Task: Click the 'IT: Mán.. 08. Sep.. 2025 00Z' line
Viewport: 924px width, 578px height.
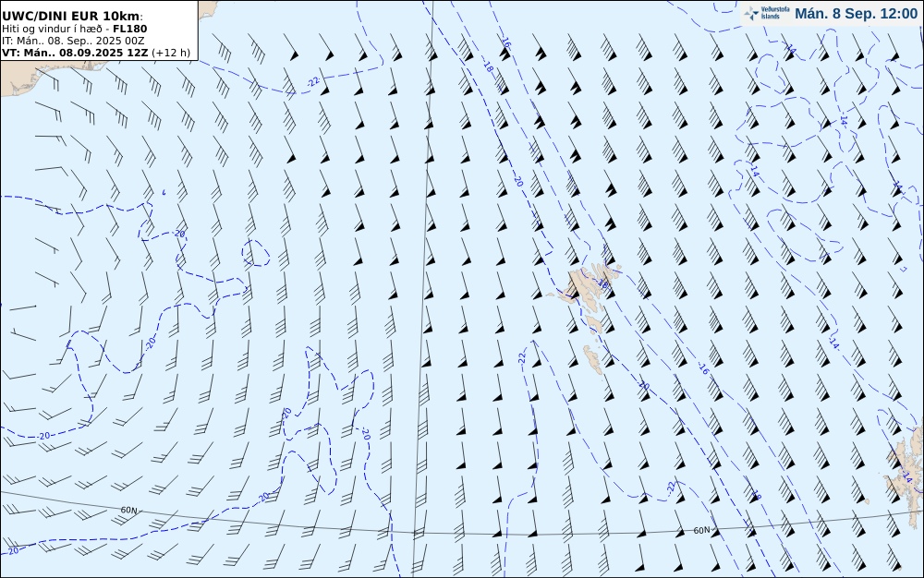Action: click(73, 41)
